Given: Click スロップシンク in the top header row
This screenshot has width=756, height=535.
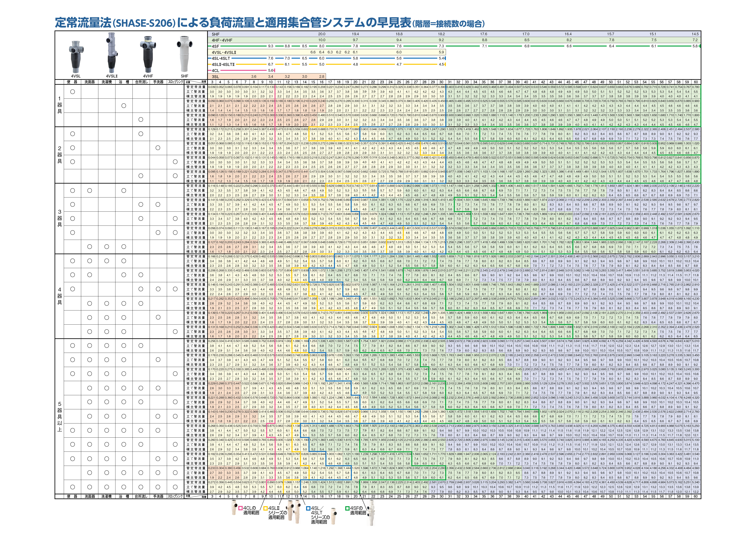Looking at the screenshot, I should tap(175, 82).
